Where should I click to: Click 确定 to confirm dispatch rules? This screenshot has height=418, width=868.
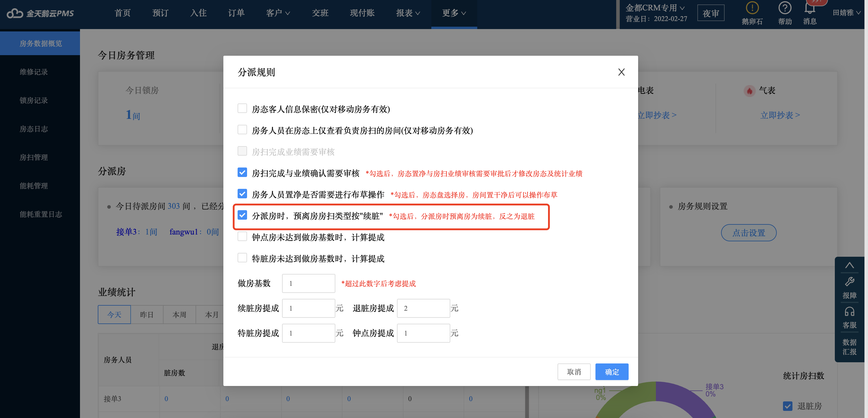(611, 372)
